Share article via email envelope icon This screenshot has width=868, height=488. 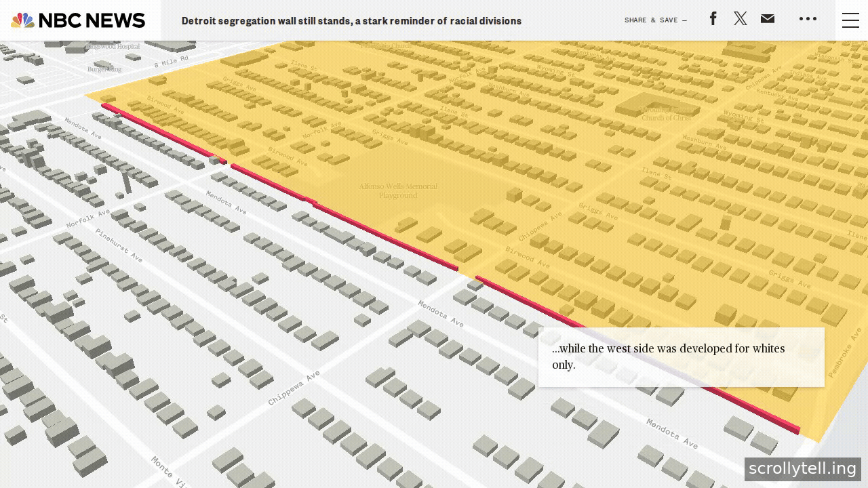(768, 19)
